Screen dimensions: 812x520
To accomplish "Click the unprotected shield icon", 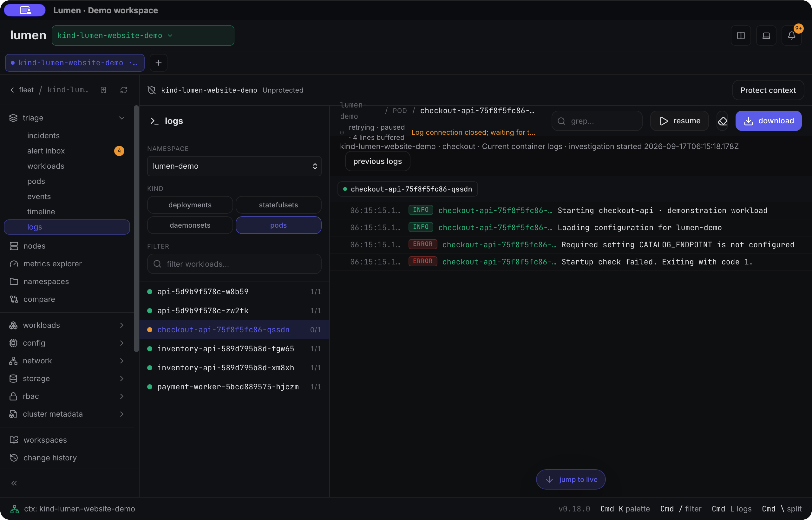I will [152, 90].
